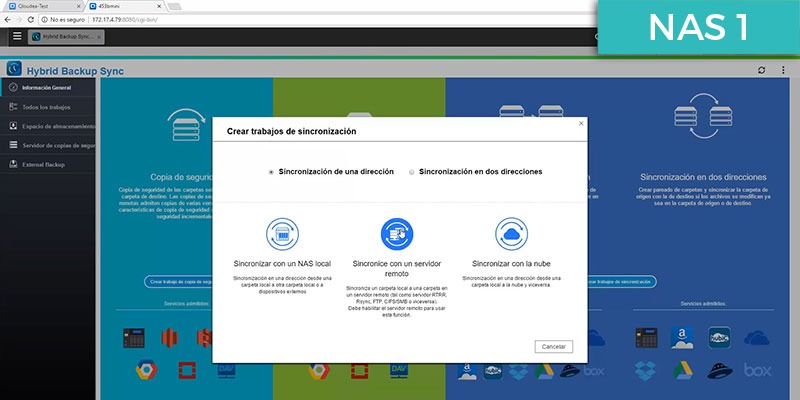
Task: Choose the Sincronizar con un NAS local icon
Action: (x=282, y=234)
